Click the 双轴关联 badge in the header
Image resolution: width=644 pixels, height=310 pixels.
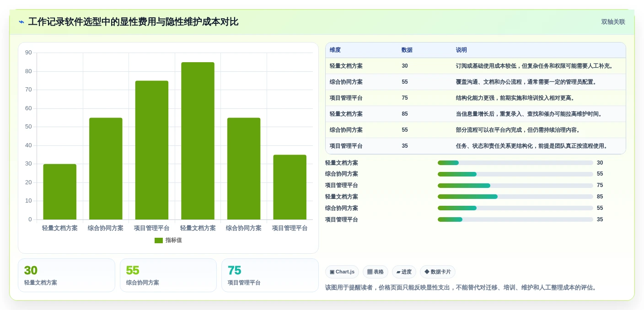[613, 22]
